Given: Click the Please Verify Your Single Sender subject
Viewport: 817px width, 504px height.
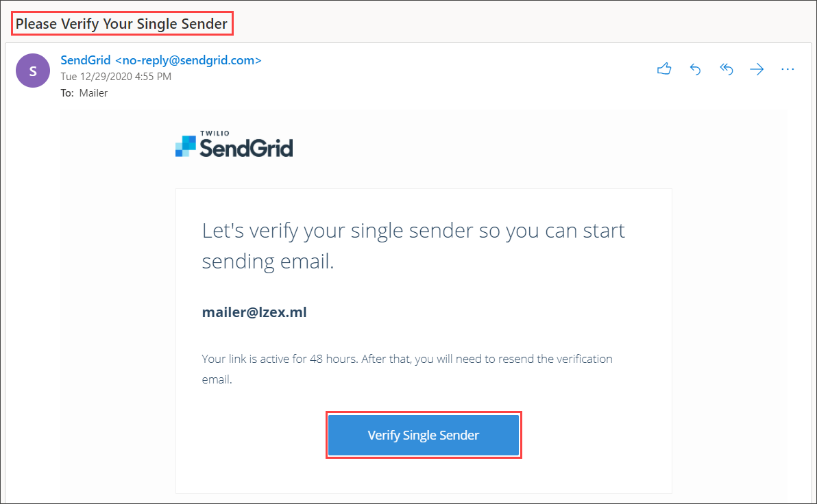Looking at the screenshot, I should [121, 24].
